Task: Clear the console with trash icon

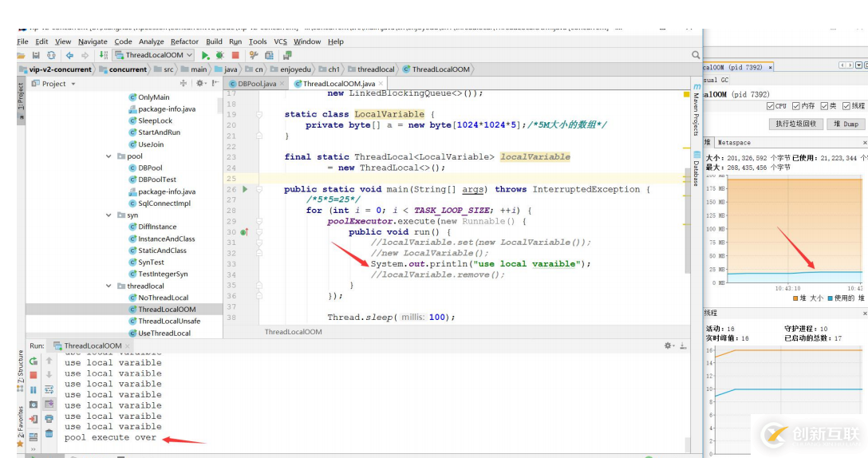Action: pyautogui.click(x=49, y=433)
